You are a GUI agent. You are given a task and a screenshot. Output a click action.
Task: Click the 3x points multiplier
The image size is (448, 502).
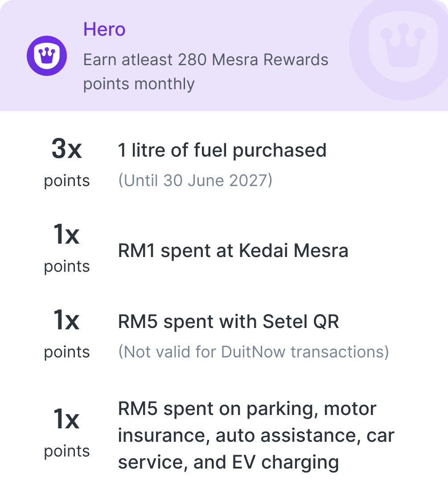pyautogui.click(x=66, y=149)
